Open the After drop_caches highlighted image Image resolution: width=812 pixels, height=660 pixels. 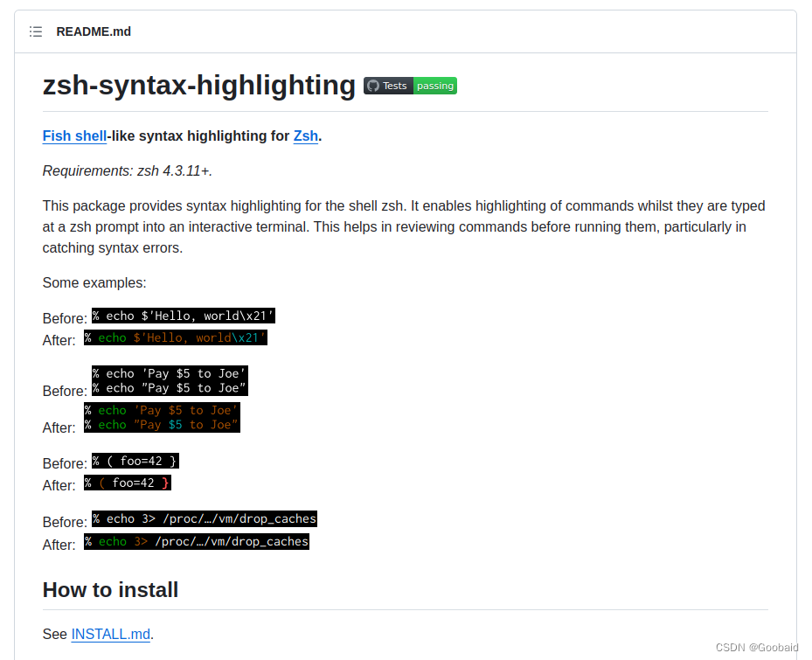click(x=197, y=542)
